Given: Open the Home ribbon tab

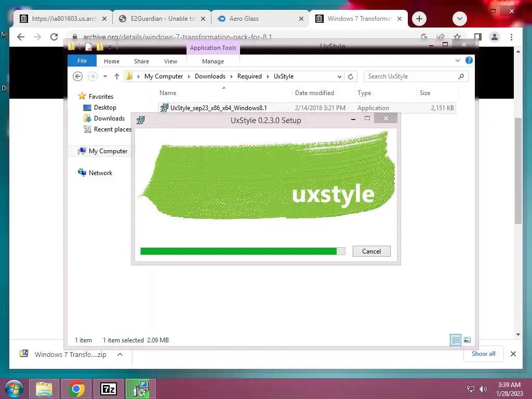Looking at the screenshot, I should pos(111,61).
